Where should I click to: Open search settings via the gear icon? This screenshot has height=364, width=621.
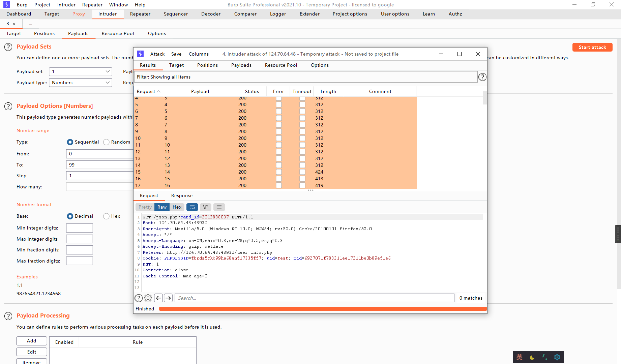tap(148, 298)
